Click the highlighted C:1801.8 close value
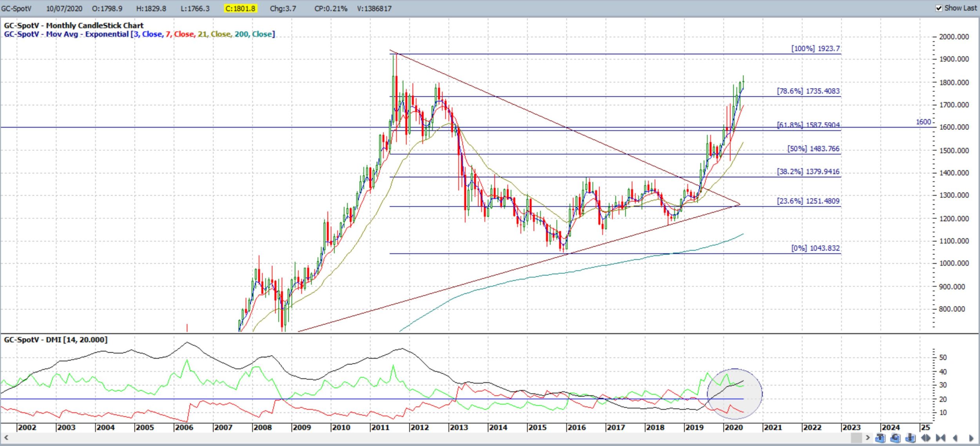 240,9
